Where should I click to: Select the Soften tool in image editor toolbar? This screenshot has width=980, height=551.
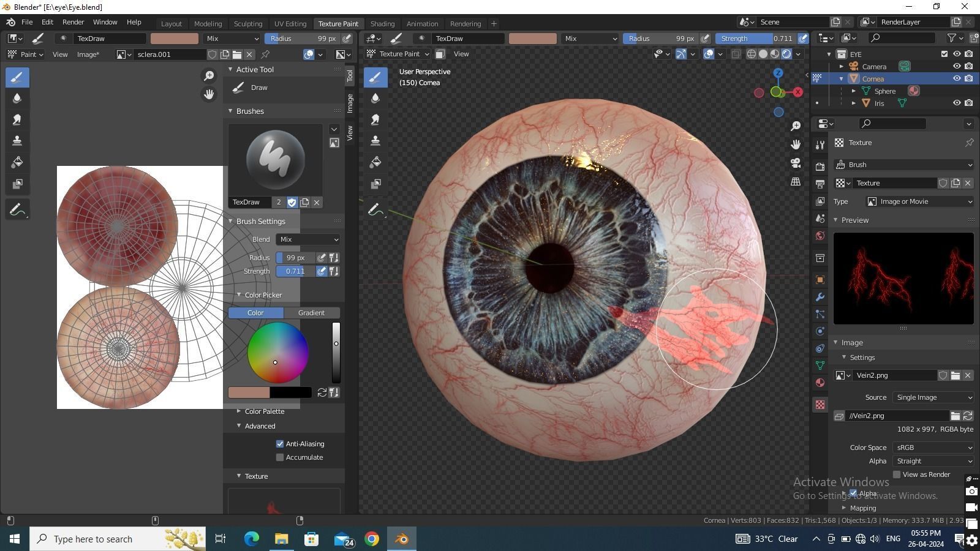(17, 98)
